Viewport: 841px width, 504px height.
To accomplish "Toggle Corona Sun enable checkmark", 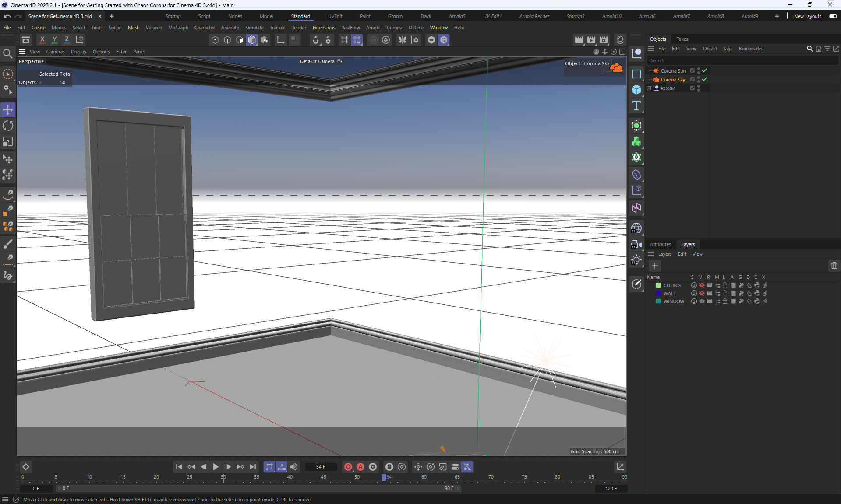I will click(x=704, y=70).
